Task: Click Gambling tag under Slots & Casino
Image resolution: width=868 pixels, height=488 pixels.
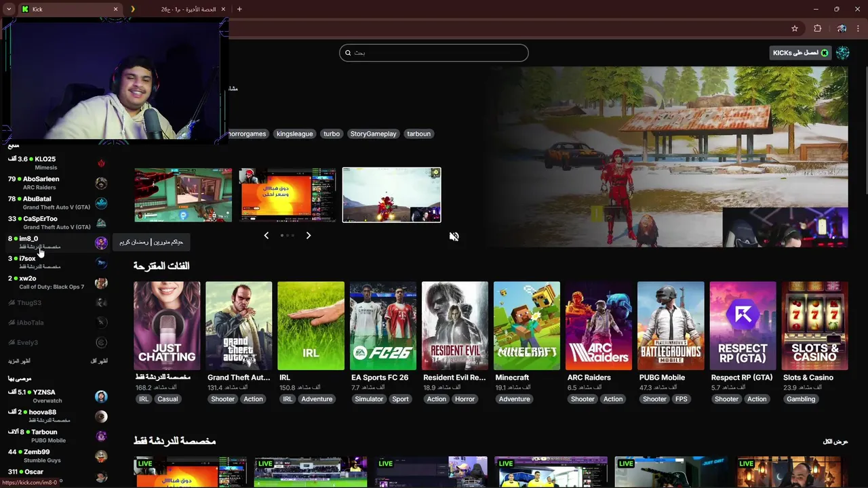Action: [x=801, y=399]
